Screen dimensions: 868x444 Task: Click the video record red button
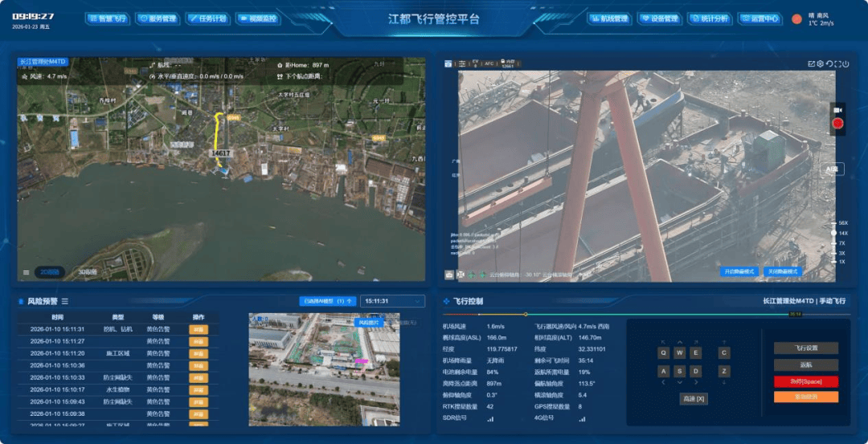point(837,124)
